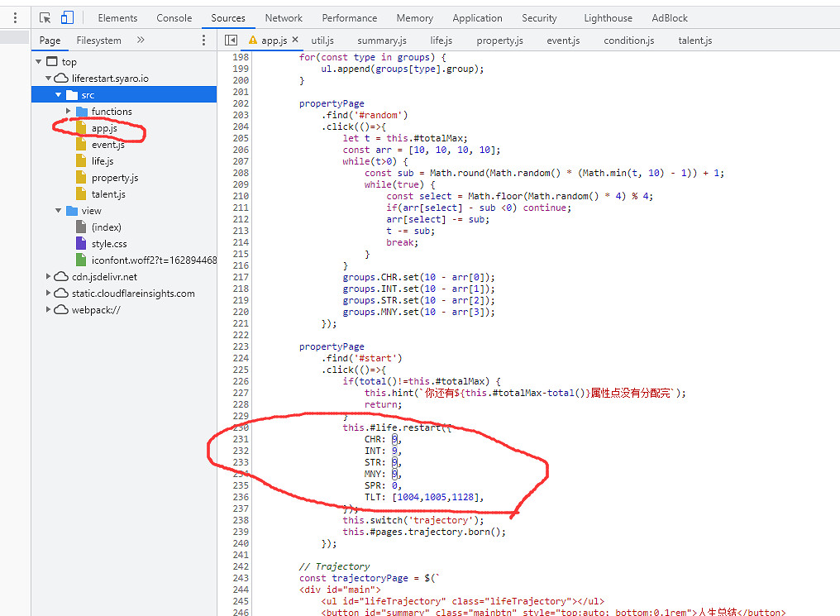Toggle the device toolbar icon
840x616 pixels.
click(67, 17)
